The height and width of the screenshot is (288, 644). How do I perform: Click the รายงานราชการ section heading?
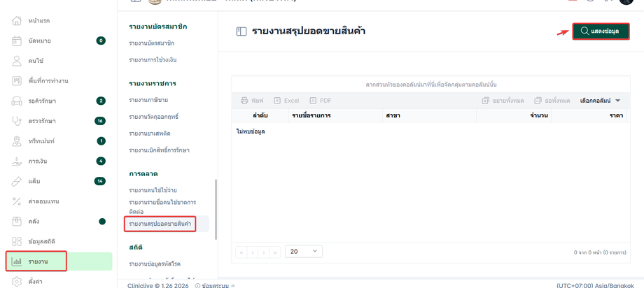tap(153, 83)
